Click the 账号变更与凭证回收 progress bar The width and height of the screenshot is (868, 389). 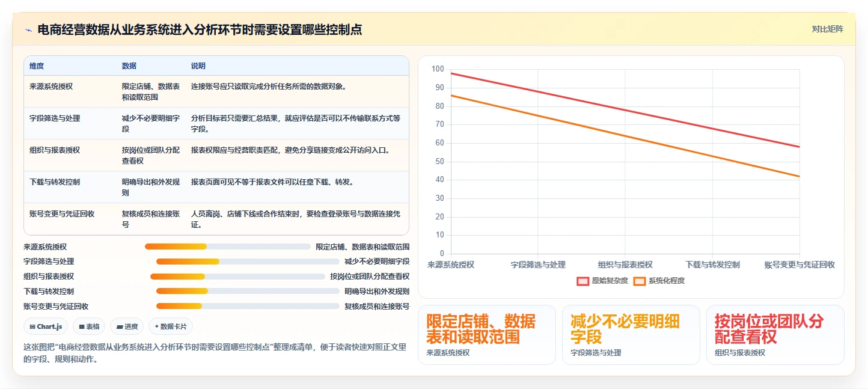tap(248, 306)
